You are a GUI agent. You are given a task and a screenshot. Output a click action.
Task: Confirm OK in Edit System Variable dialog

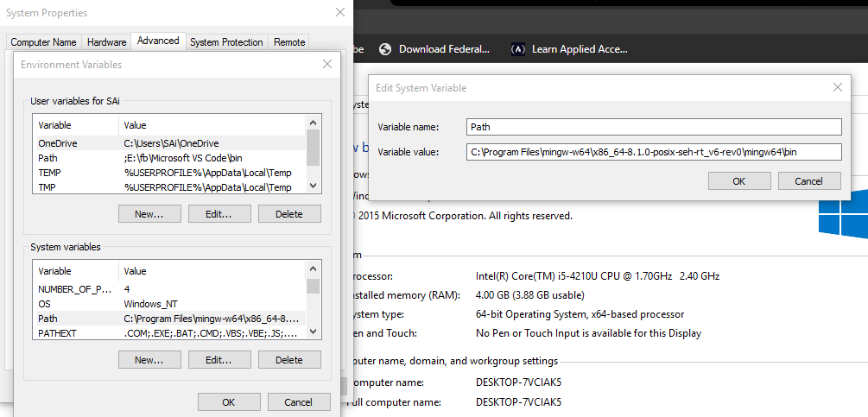pos(739,180)
